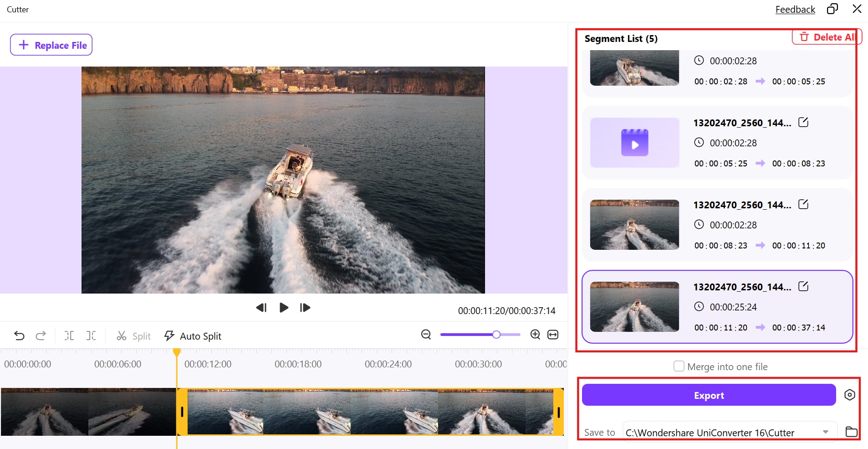Open the Auto Split option
The width and height of the screenshot is (868, 449).
pyautogui.click(x=193, y=336)
